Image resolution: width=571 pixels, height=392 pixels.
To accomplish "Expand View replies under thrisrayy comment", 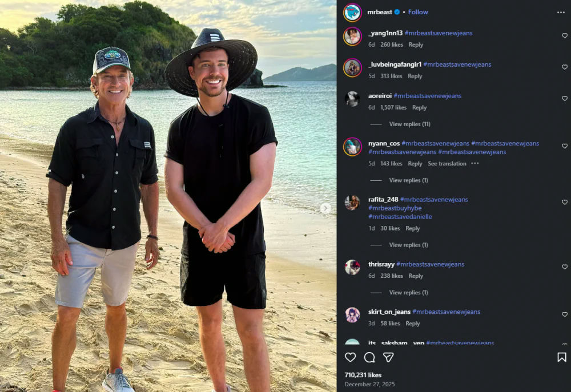I will point(408,293).
